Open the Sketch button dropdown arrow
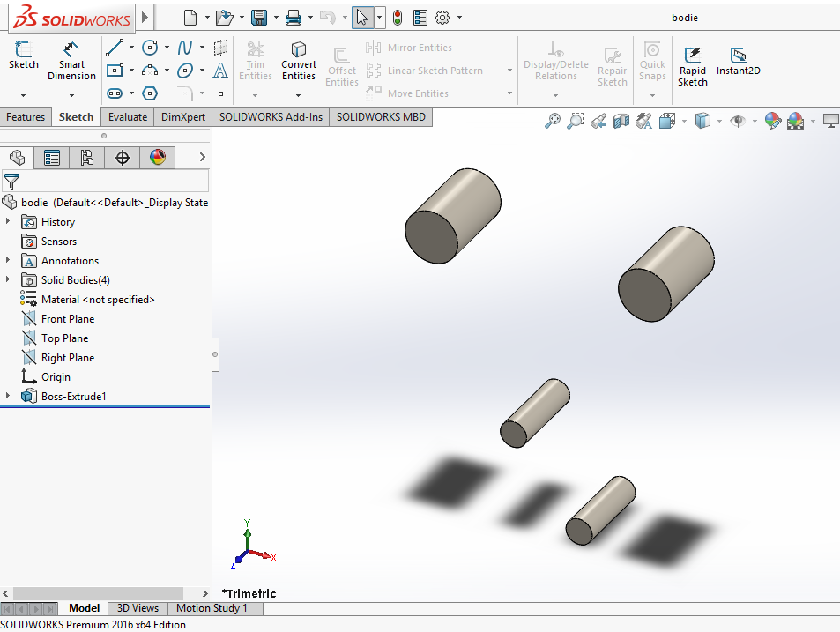Screen dimensions: 840x632 pos(23,95)
